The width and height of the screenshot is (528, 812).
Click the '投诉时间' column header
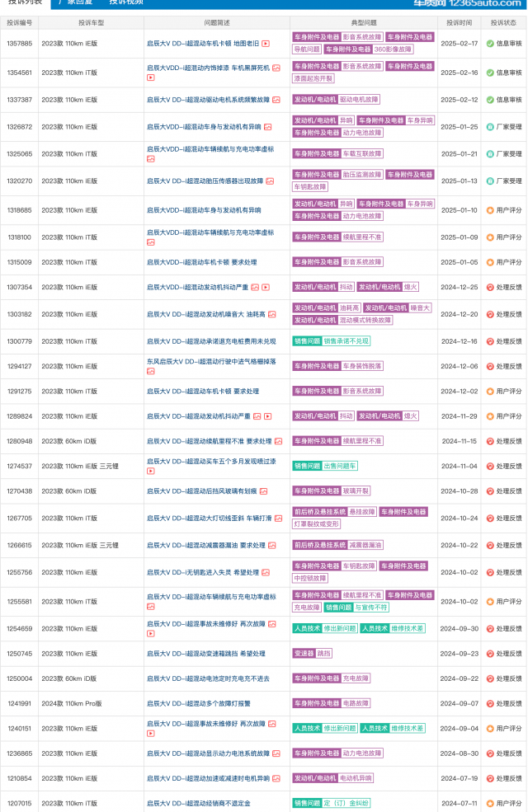coord(459,23)
